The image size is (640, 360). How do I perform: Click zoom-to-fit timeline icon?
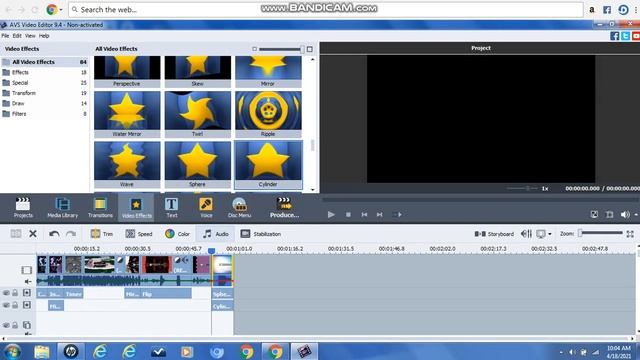pos(630,234)
